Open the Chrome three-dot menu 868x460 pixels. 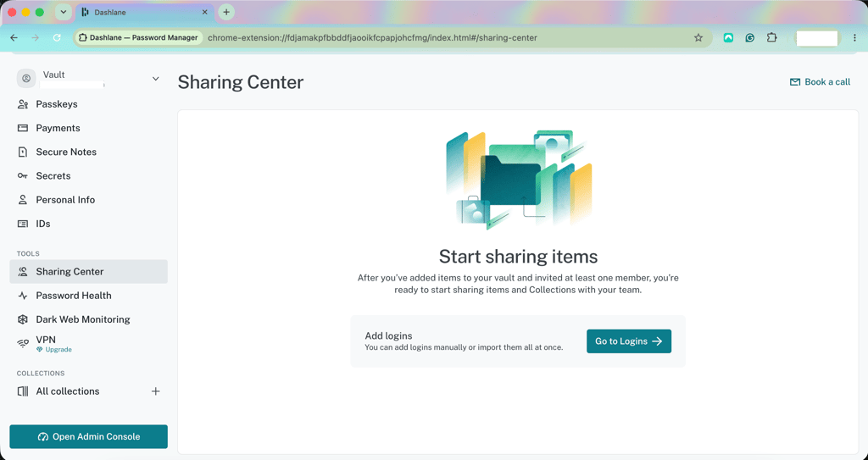pyautogui.click(x=854, y=37)
